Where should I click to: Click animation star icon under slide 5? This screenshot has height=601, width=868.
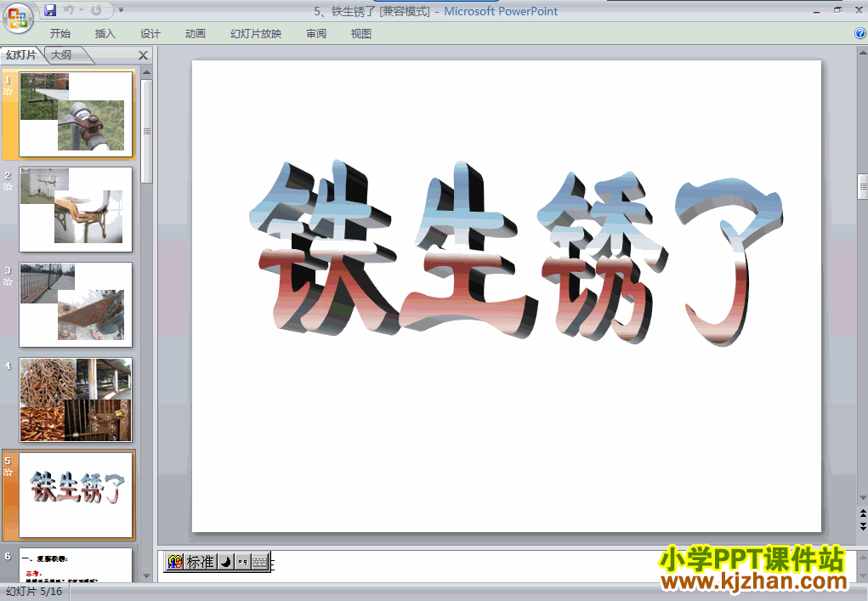click(x=8, y=473)
